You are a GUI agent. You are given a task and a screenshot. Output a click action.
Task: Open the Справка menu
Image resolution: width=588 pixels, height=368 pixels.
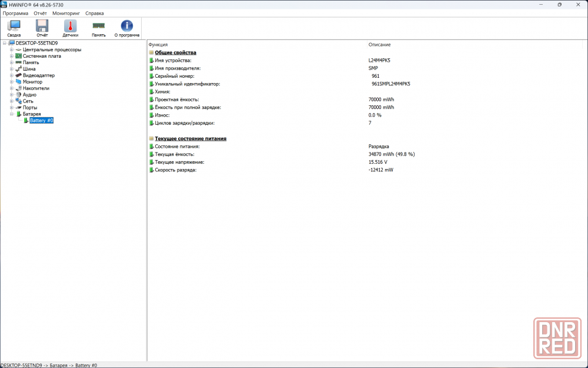94,13
